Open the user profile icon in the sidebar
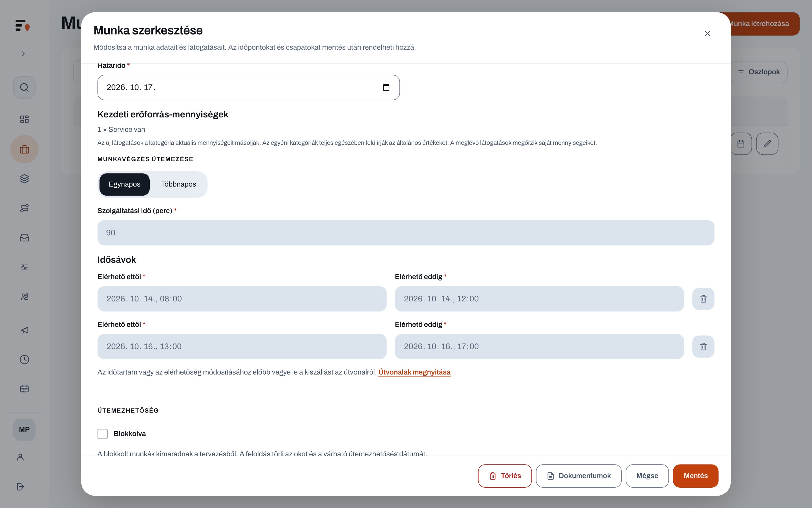Viewport: 812px width, 508px height. [x=20, y=457]
